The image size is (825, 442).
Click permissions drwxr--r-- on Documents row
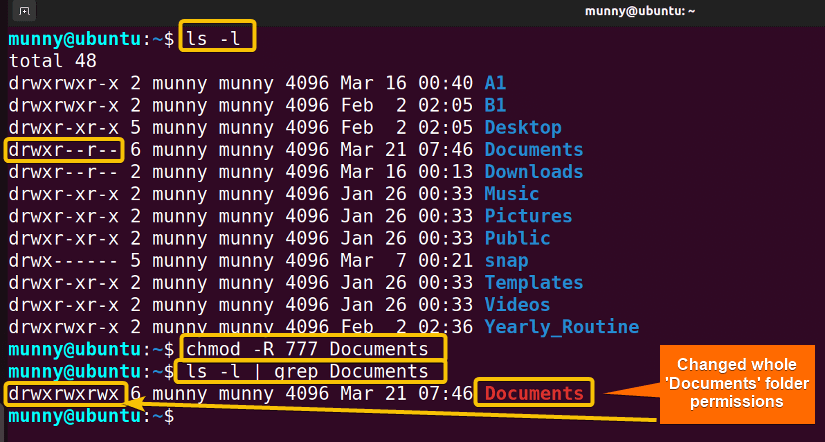(x=64, y=149)
